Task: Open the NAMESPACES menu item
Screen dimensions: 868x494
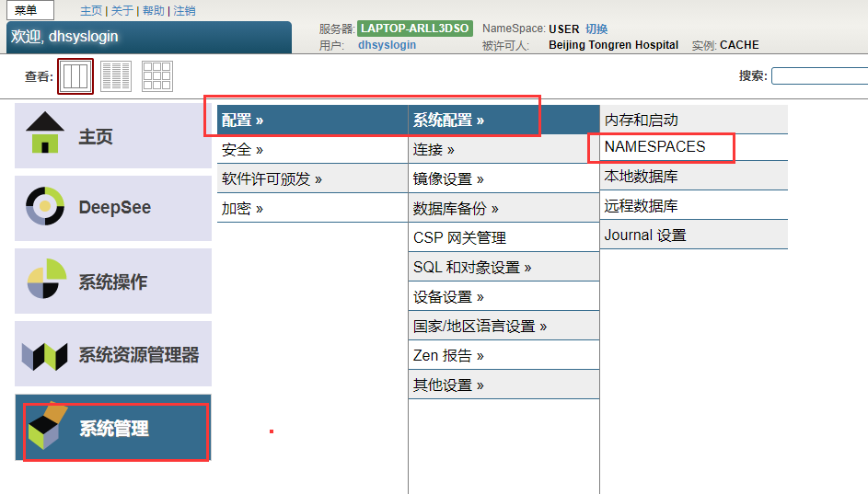Action: click(x=654, y=146)
